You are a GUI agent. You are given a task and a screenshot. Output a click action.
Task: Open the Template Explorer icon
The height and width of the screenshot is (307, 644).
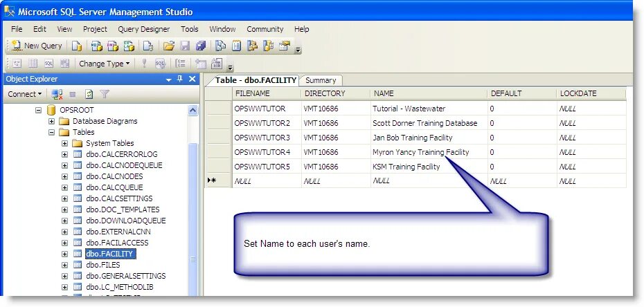tap(268, 46)
